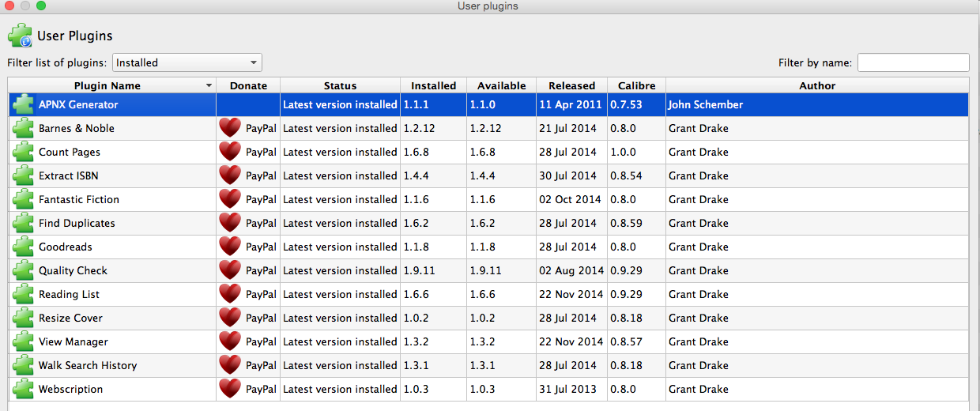The image size is (980, 411).
Task: Click the Count Pages plugin puzzle icon
Action: [24, 152]
